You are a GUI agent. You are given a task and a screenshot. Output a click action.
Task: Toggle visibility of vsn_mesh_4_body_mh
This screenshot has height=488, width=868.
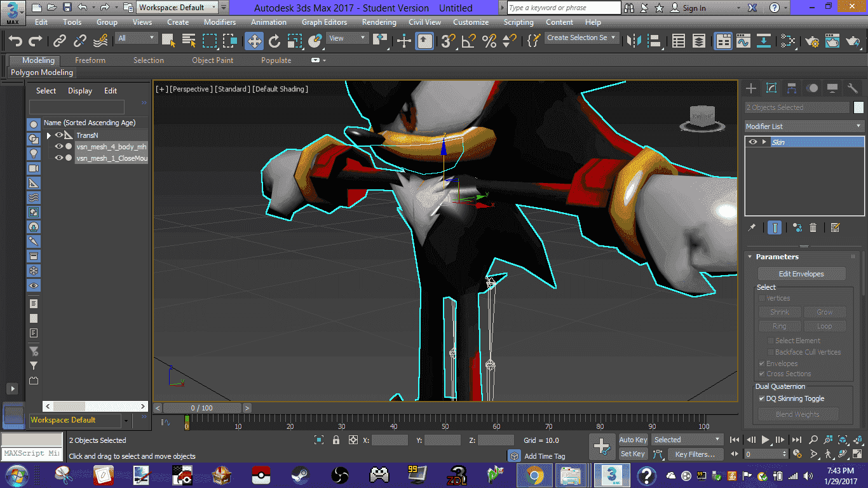point(59,147)
